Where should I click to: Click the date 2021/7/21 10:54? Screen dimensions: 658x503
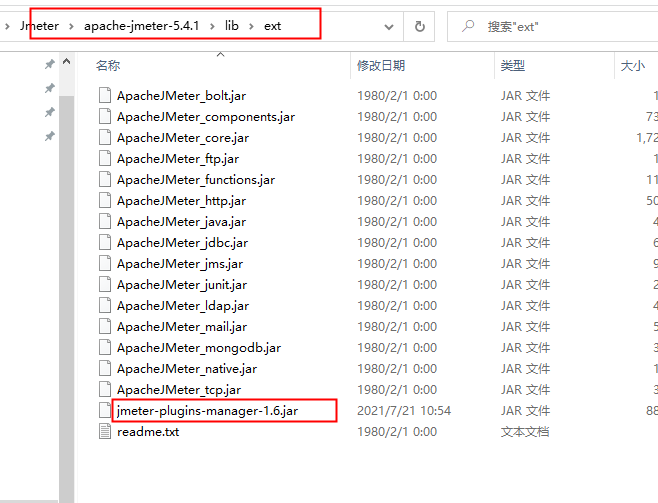(x=404, y=411)
